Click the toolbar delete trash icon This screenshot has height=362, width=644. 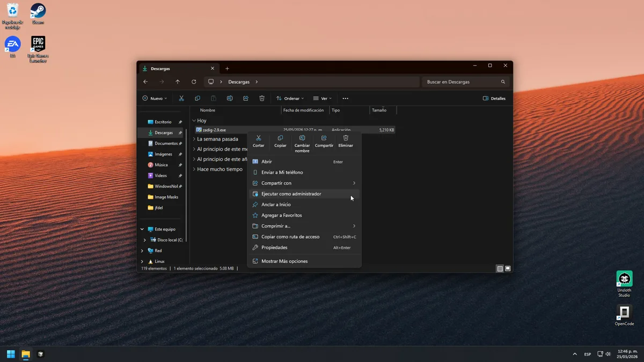[262, 98]
